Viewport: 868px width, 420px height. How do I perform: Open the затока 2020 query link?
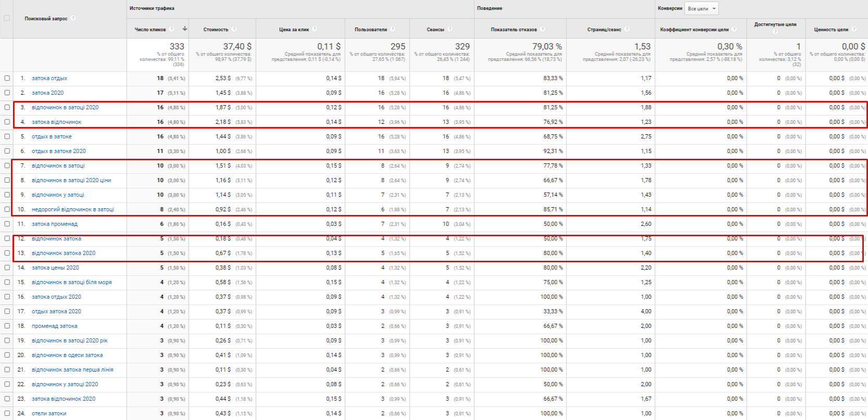[47, 93]
